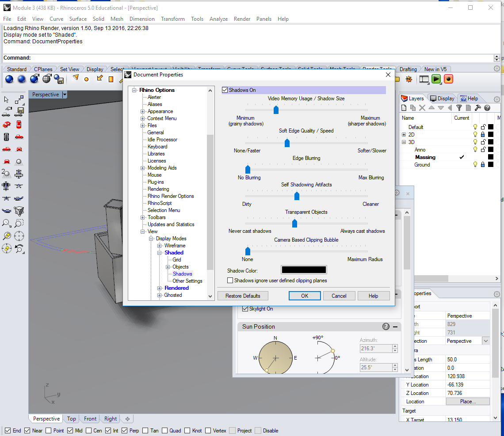Select the directional light arrow icon

99,78
